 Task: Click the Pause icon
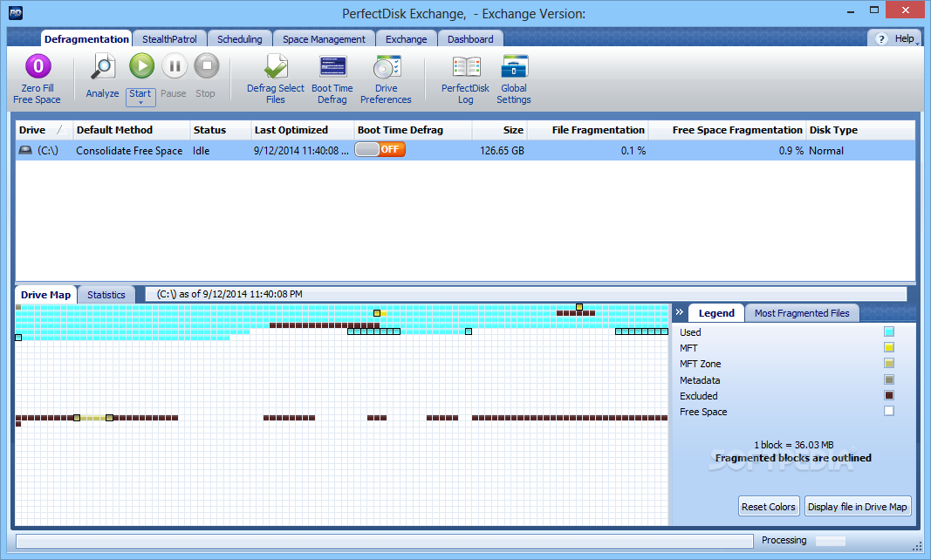coord(175,66)
